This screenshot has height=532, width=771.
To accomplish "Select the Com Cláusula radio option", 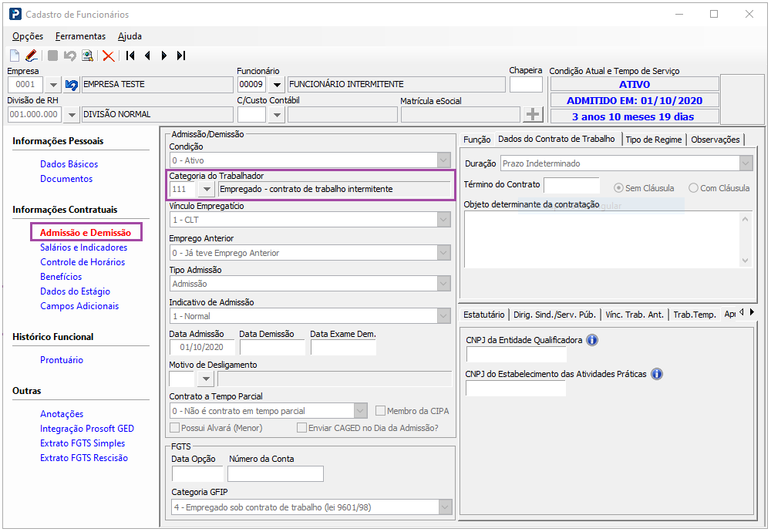I will tap(693, 188).
